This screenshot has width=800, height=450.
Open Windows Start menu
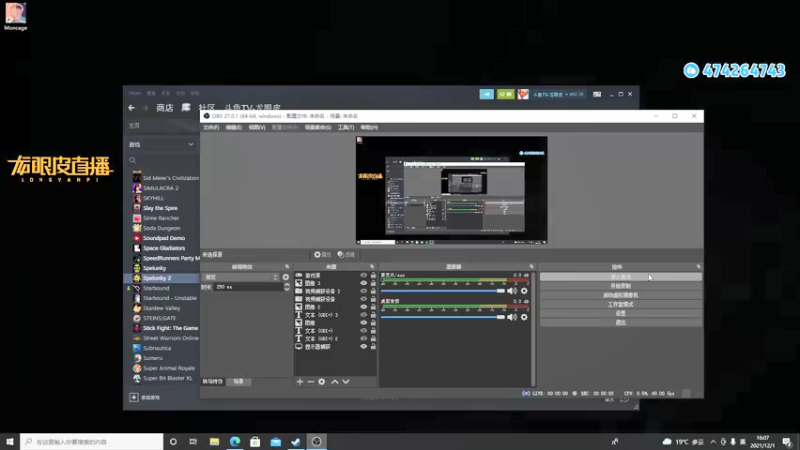pyautogui.click(x=10, y=441)
